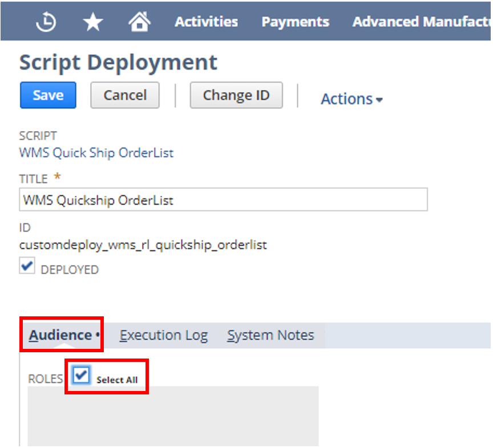Viewport: 493px width, 448px height.
Task: Switch to the Audience tab
Action: (60, 335)
